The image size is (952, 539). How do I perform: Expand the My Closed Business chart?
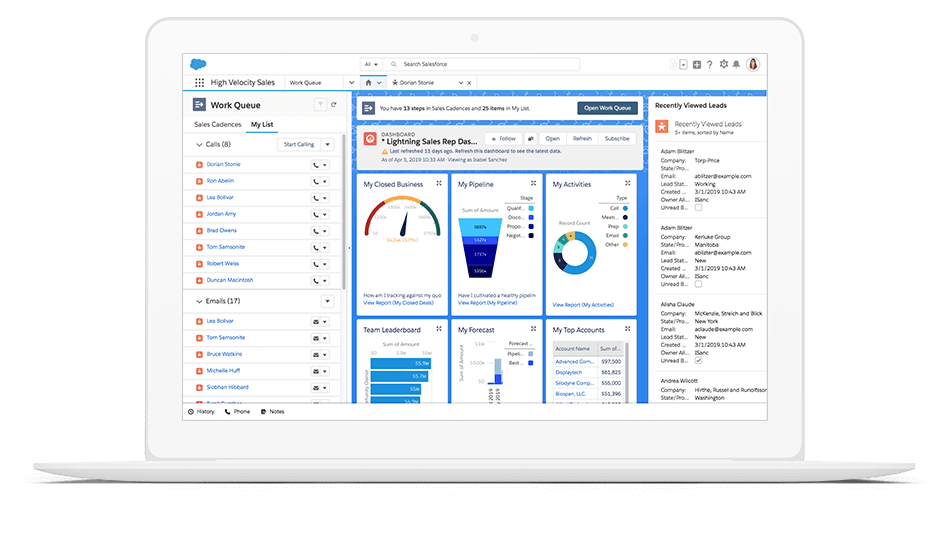point(438,184)
